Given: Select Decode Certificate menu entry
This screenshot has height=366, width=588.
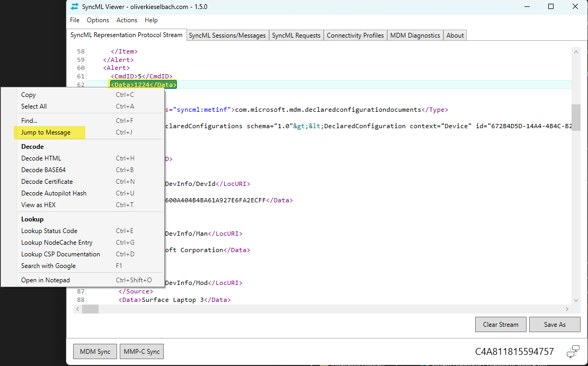Looking at the screenshot, I should 83,182.
